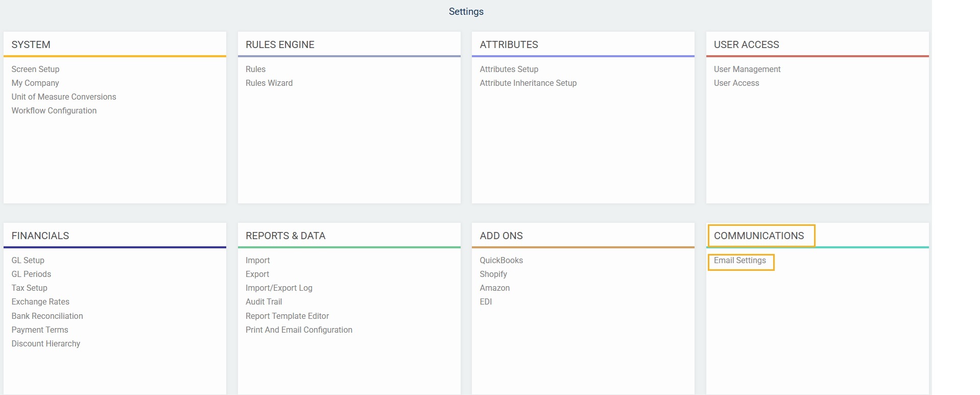Go to Bank Reconciliation
Viewport: 980px width, 395px height.
pos(47,316)
